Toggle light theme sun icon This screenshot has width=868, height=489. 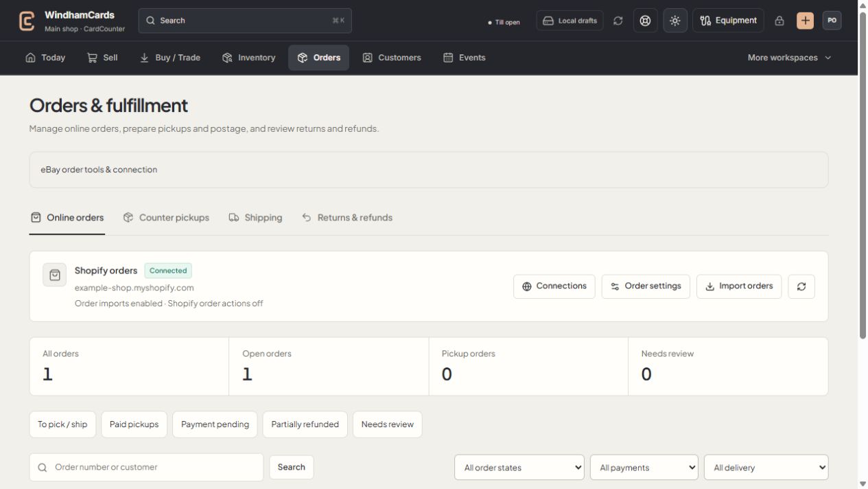click(x=675, y=21)
